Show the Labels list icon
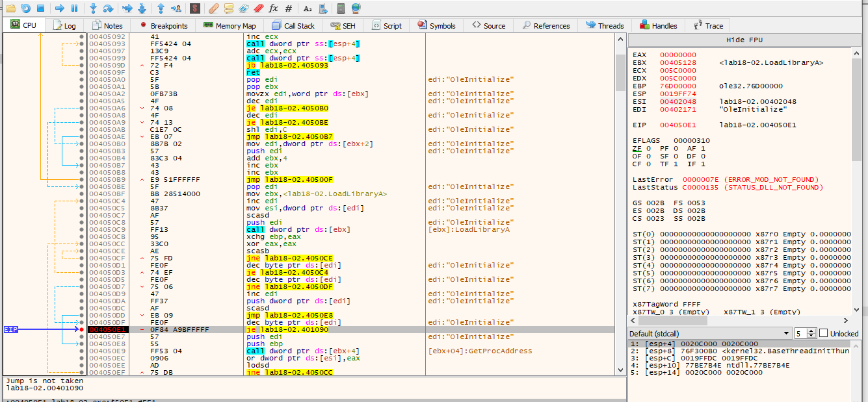 click(243, 8)
